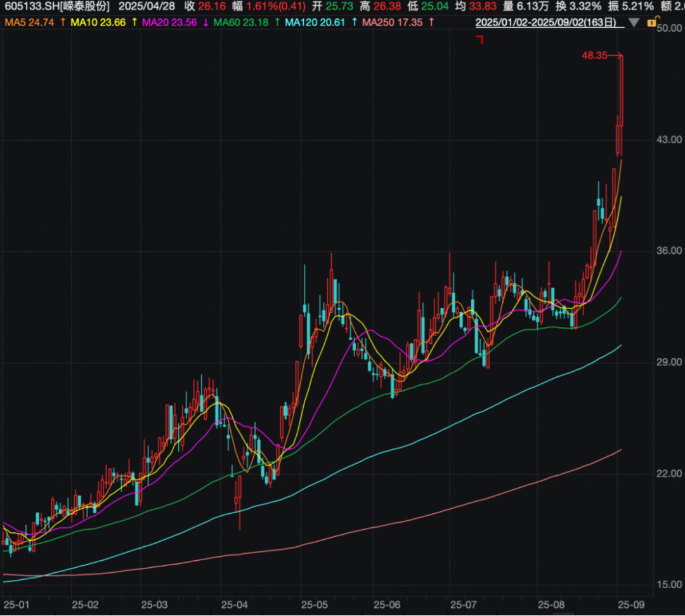
Task: Click the 25-09 label on date axis
Action: 631,605
